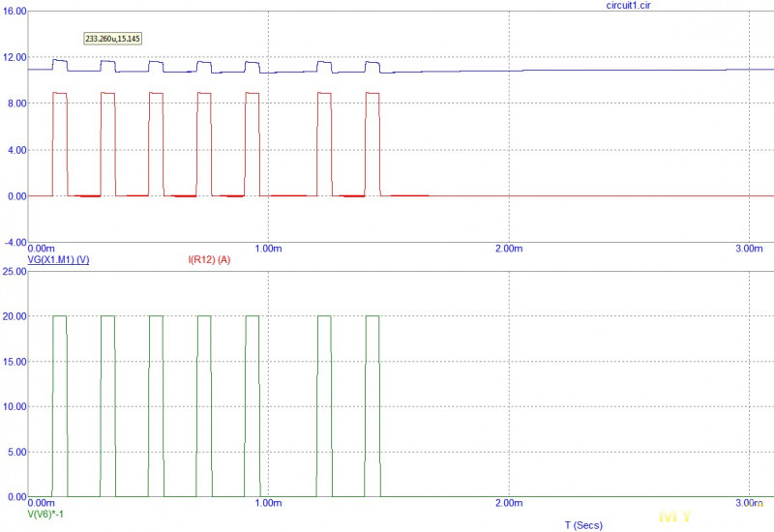This screenshot has height=532, width=774.
Task: Click 2.00m on the upper plot's time axis
Action: click(x=509, y=249)
